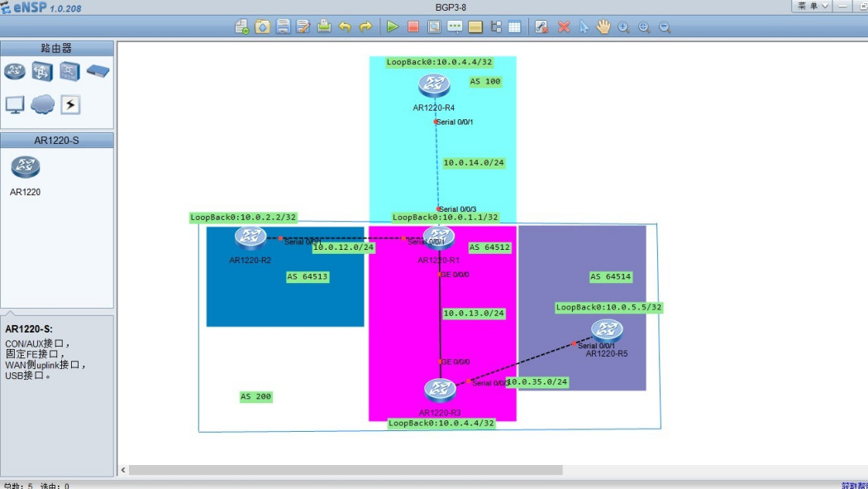
Task: Select the 'LoopBack0:10.0.2.2/32' label
Action: (244, 218)
